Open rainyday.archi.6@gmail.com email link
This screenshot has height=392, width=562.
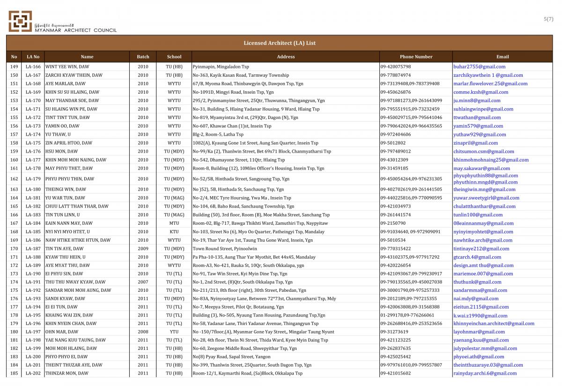pyautogui.click(x=485, y=373)
